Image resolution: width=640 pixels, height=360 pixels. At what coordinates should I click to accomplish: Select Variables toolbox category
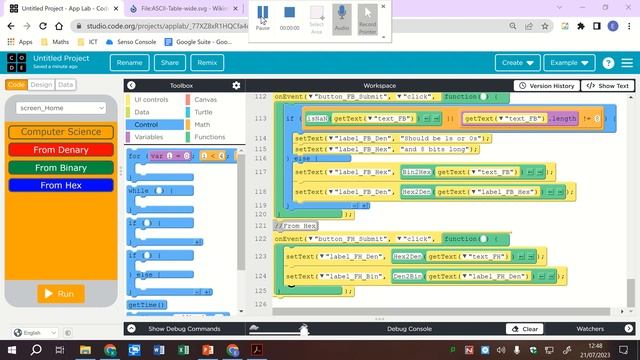pyautogui.click(x=148, y=137)
